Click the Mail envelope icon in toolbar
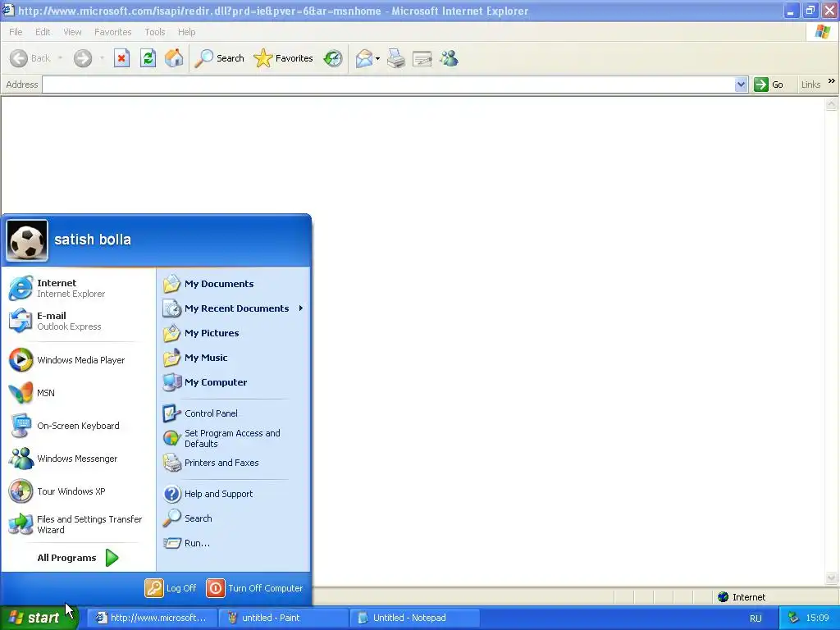The width and height of the screenshot is (840, 630). click(363, 58)
